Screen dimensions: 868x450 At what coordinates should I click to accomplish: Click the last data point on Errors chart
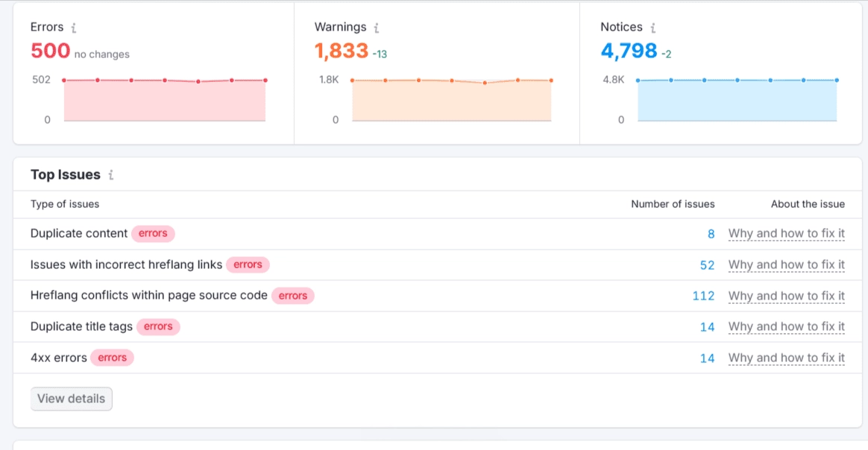coord(265,80)
